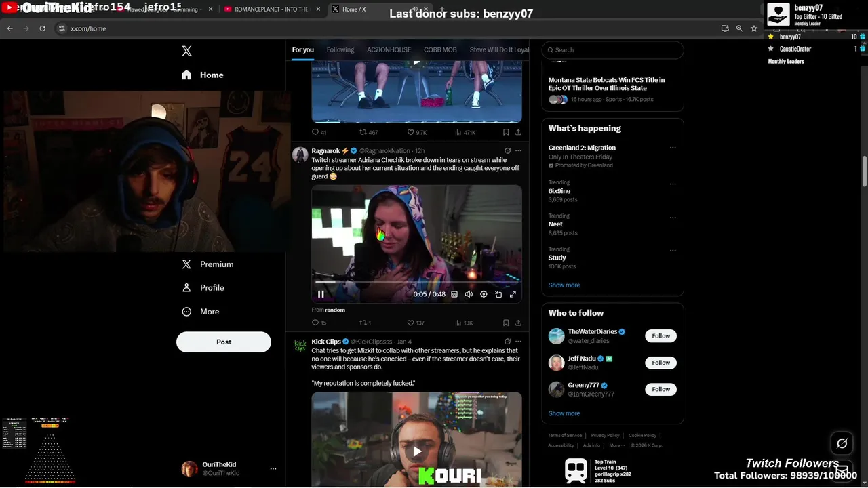Pause the Adriana Chechik video
This screenshot has height=488, width=868.
coord(321,294)
